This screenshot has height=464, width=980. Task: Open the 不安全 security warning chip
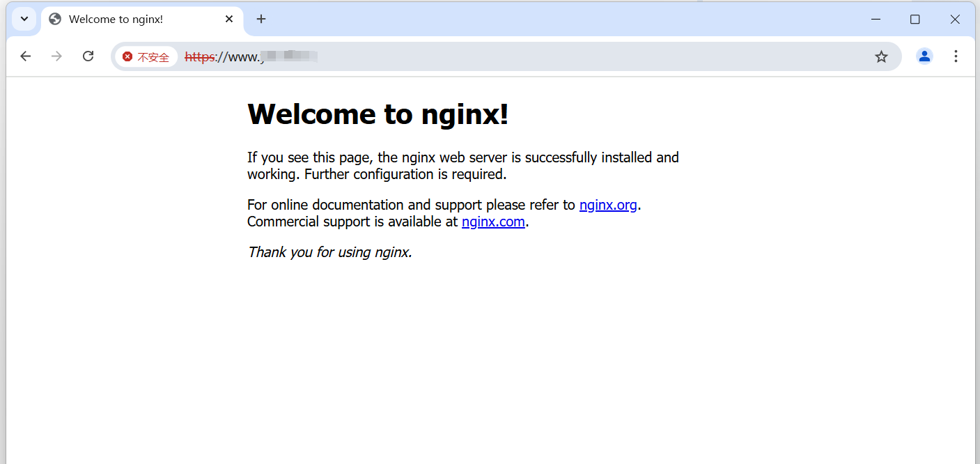coord(146,57)
